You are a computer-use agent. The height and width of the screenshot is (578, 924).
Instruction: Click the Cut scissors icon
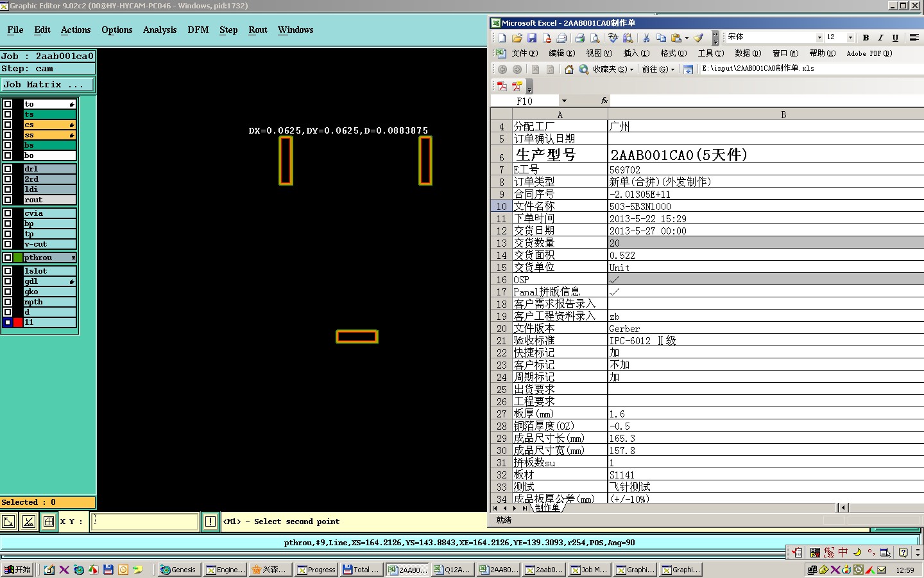tap(646, 38)
